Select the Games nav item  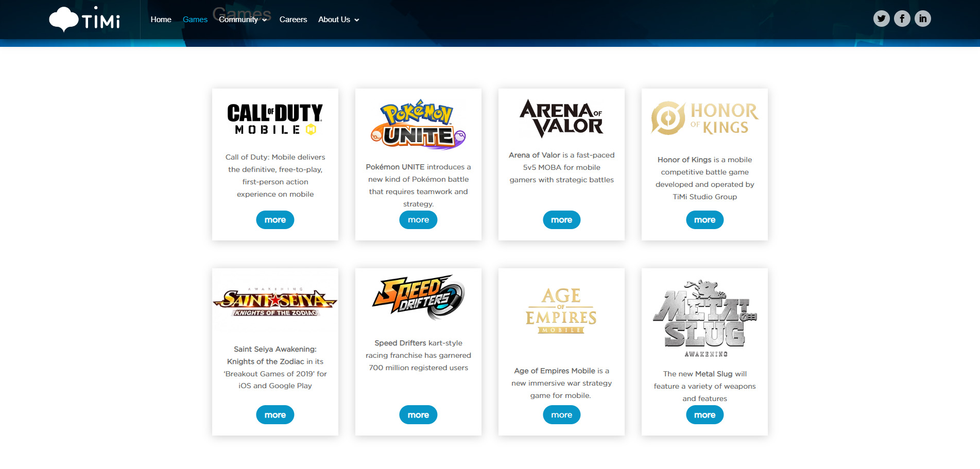195,20
